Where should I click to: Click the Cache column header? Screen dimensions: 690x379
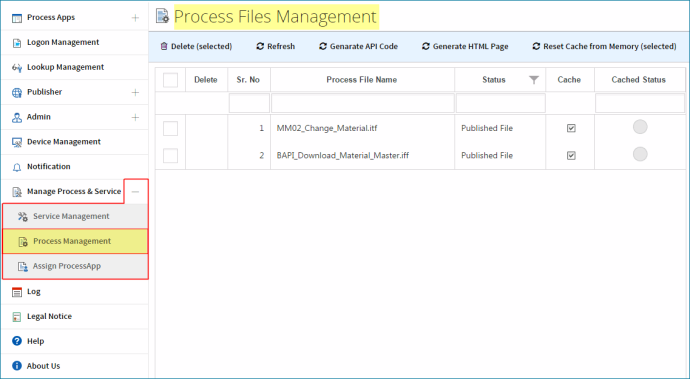click(569, 80)
